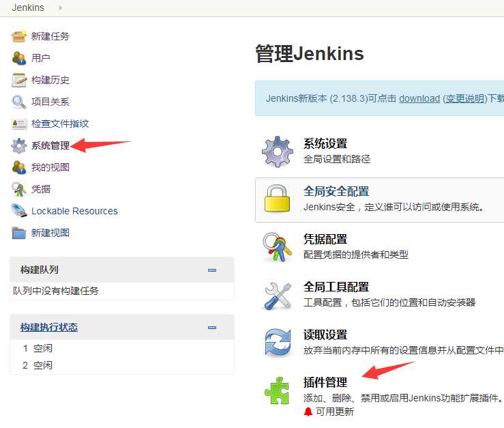Screen dimensions: 504x428
Task: Click the keys icon for 凭据配置
Action: tap(277, 247)
